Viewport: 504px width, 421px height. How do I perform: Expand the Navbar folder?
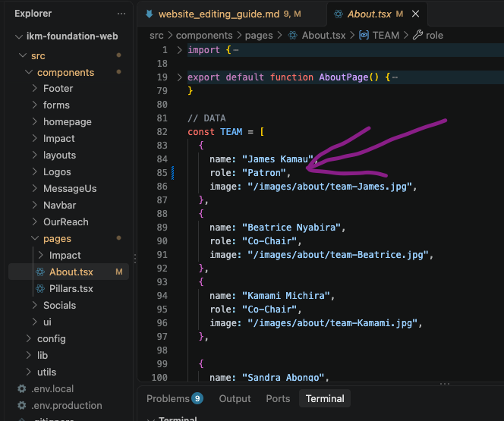tap(35, 206)
